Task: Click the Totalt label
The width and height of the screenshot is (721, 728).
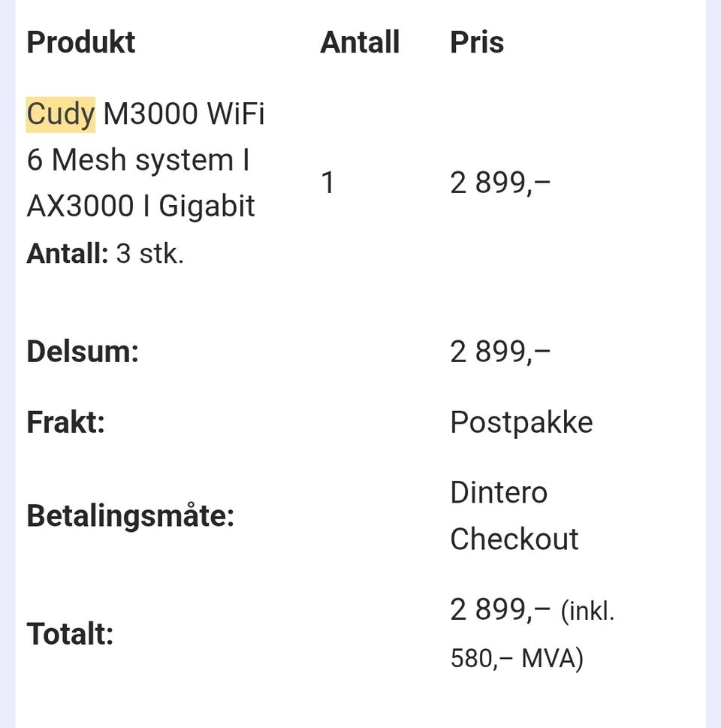Action: (x=70, y=634)
